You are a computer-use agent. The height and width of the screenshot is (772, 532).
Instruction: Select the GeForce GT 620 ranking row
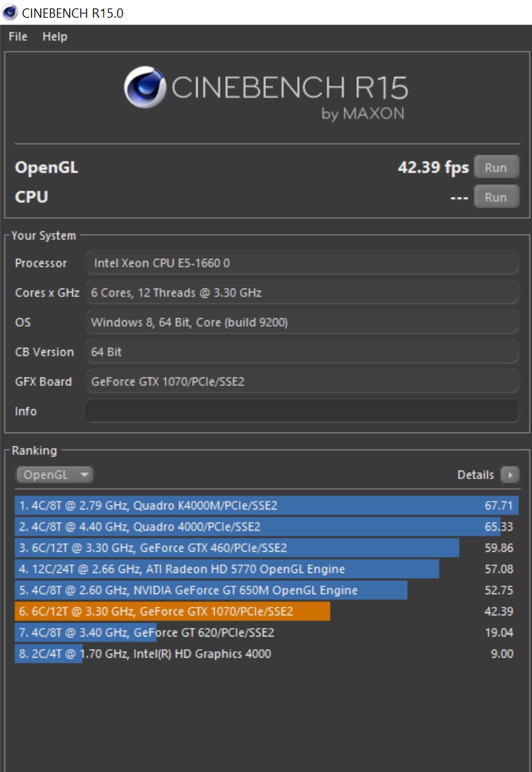click(265, 632)
